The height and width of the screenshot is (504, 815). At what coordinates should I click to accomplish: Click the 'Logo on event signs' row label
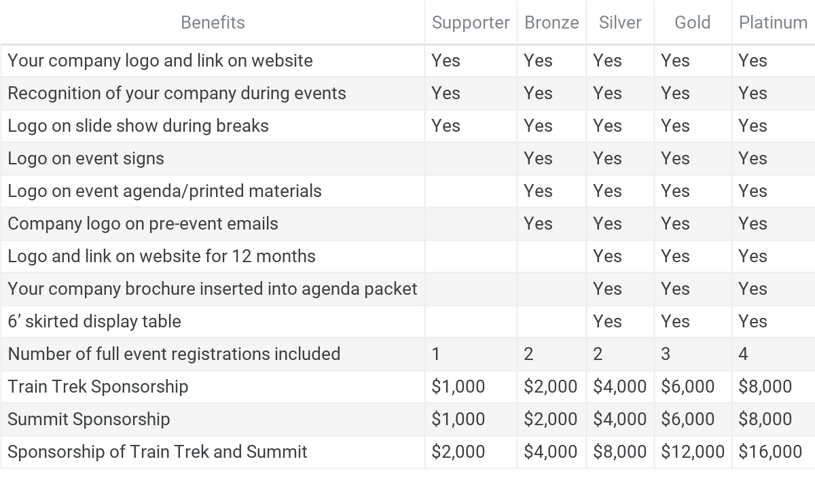click(x=86, y=158)
